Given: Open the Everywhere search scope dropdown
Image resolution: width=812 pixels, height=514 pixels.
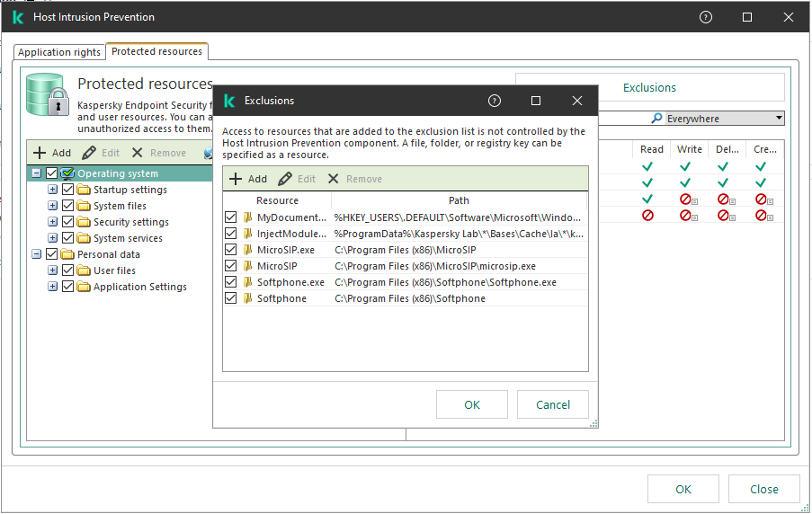Looking at the screenshot, I should tap(778, 119).
